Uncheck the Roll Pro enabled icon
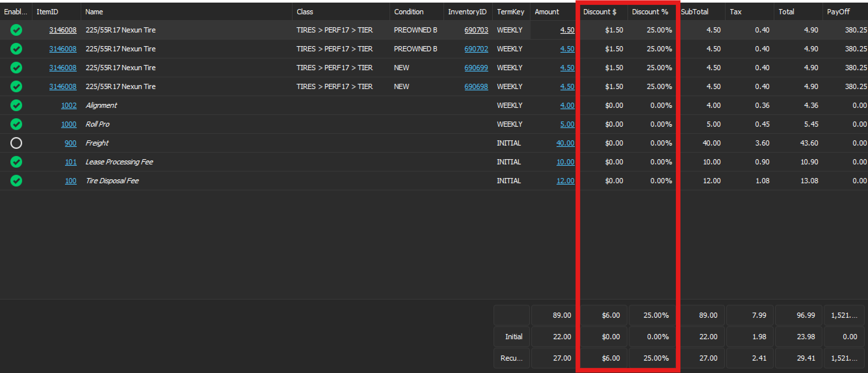 [x=16, y=124]
